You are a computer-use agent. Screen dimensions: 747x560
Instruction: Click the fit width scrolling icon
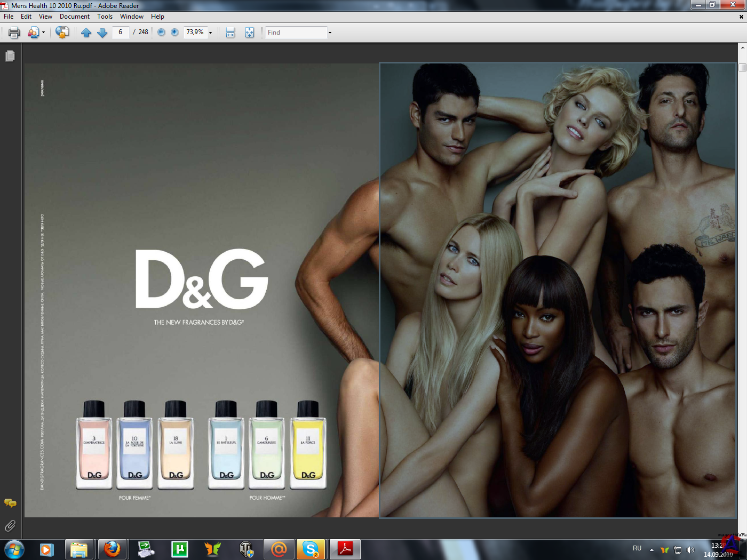click(230, 33)
